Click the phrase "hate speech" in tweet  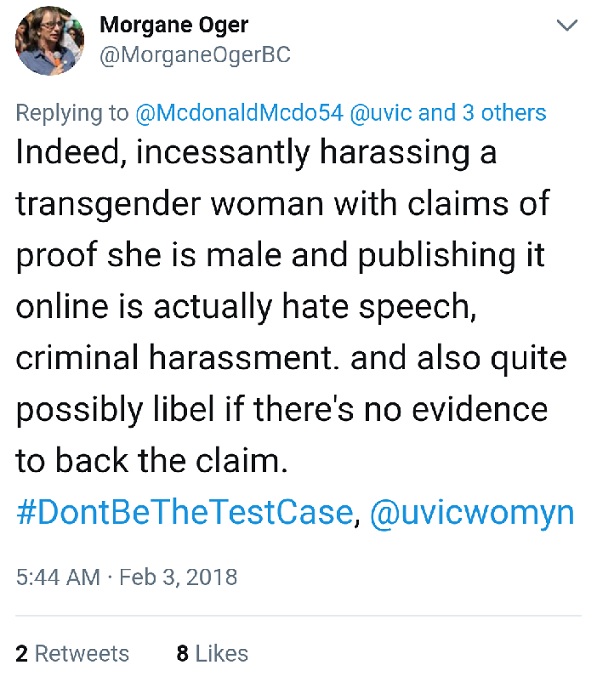pos(379,307)
